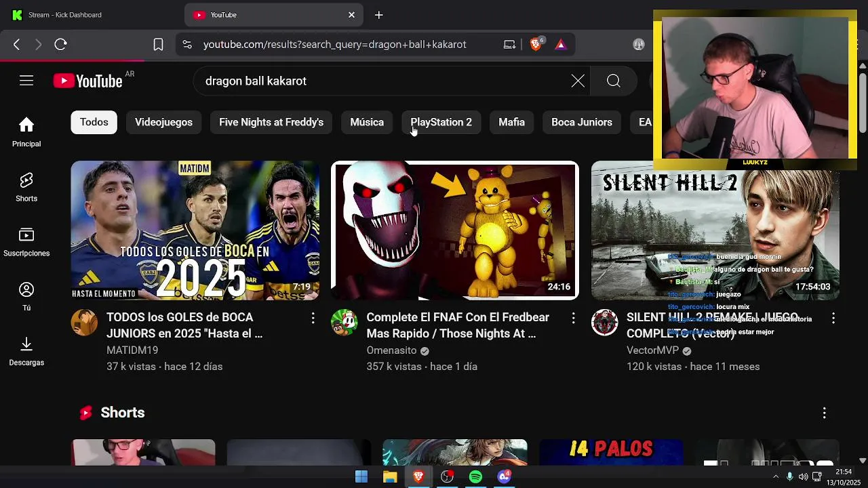Close the YouTube tab
The width and height of the screenshot is (868, 488).
[x=351, y=15]
